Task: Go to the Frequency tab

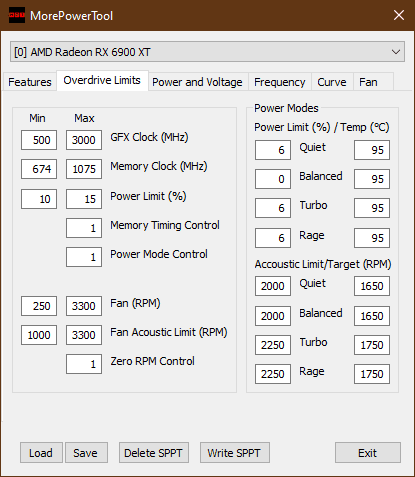Action: (x=280, y=82)
